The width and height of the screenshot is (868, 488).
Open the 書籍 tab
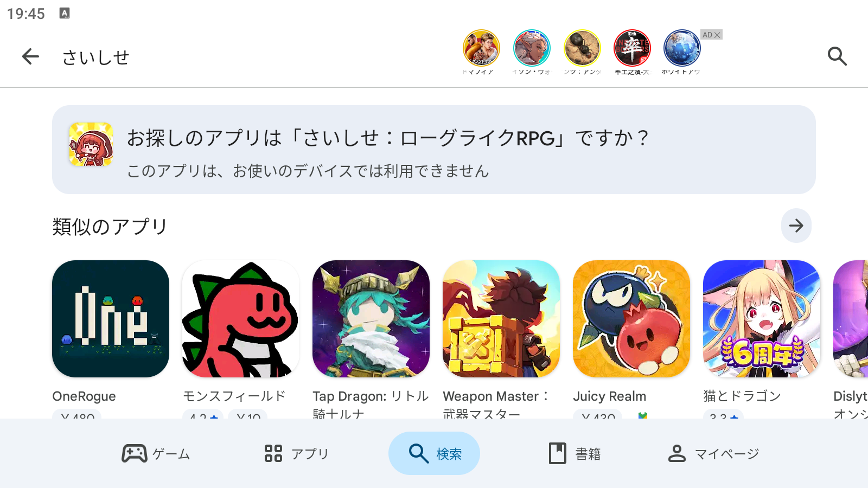coord(574,453)
